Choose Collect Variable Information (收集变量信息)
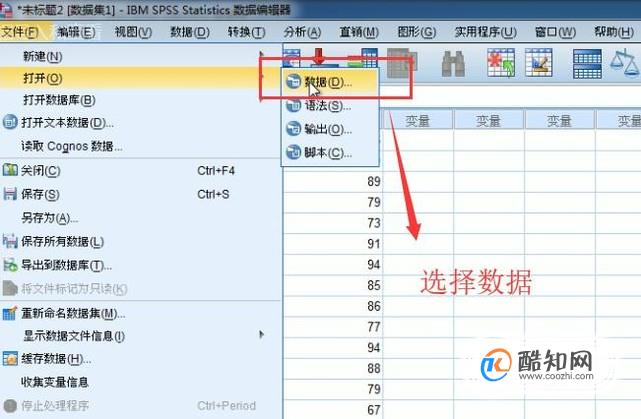 (x=141, y=382)
